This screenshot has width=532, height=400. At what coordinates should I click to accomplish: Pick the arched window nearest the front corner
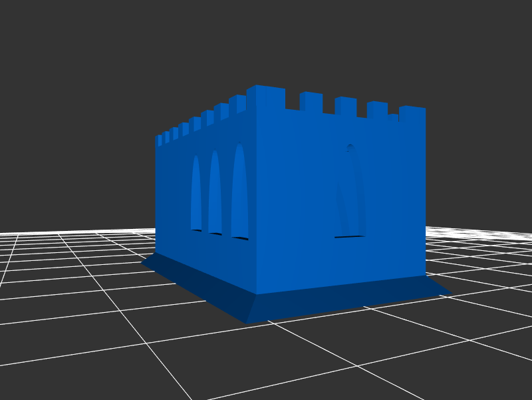239,193
